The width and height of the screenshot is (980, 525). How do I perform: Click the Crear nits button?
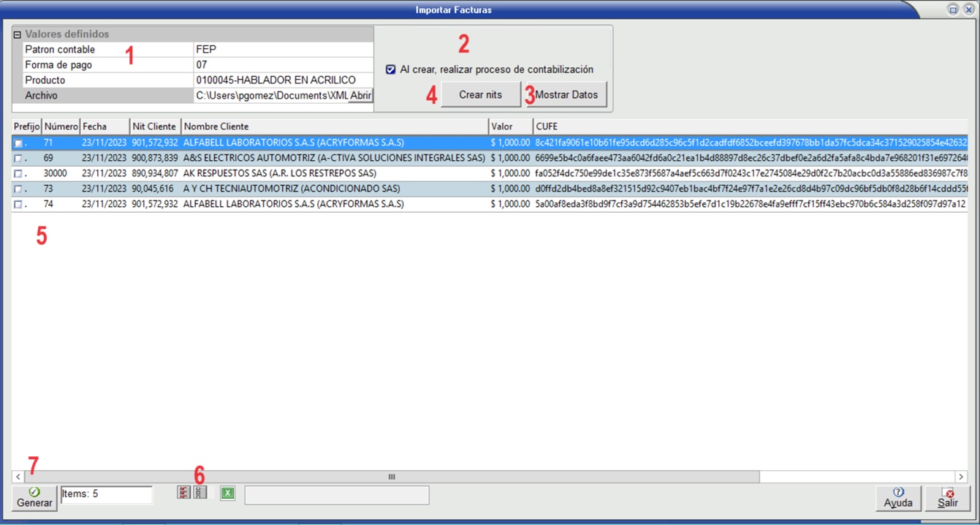[x=480, y=95]
